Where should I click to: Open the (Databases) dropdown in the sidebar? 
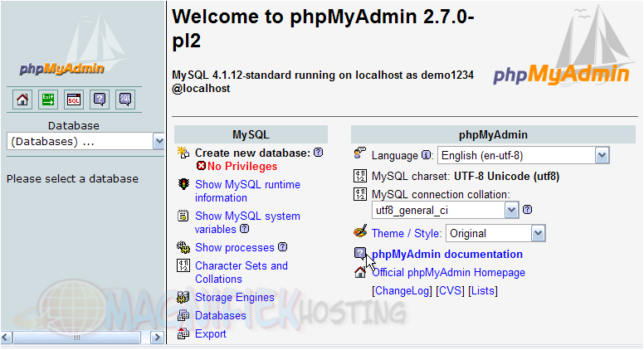pyautogui.click(x=85, y=142)
